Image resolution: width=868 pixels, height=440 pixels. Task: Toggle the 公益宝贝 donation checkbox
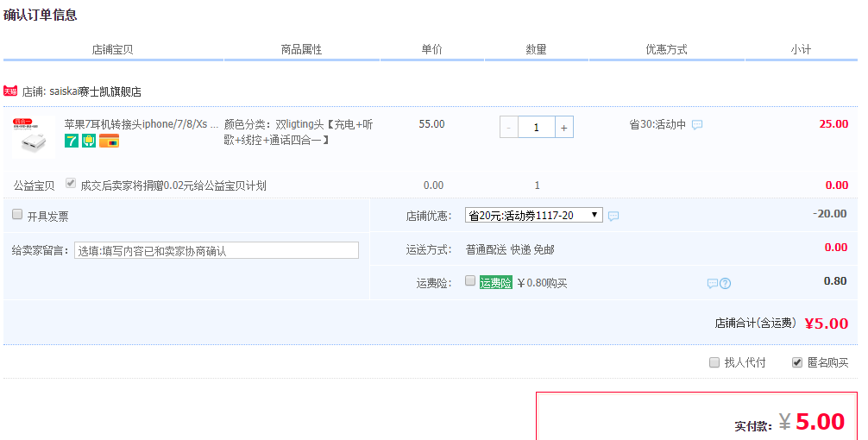point(70,183)
